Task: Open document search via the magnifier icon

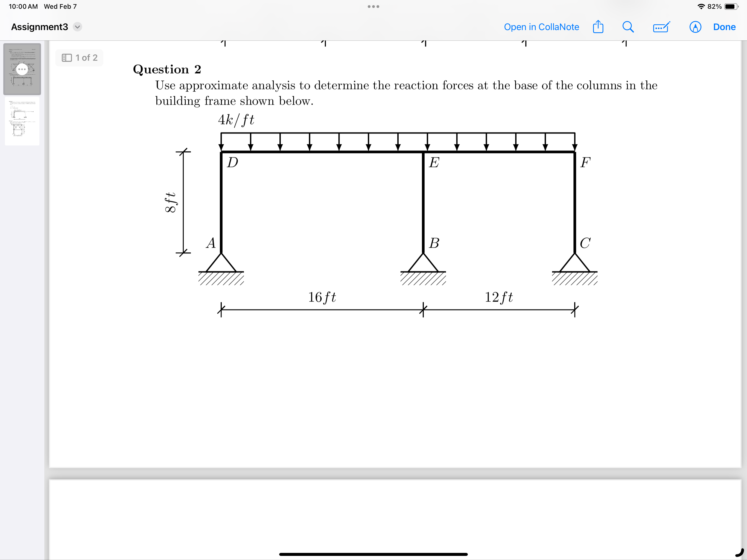Action: (x=628, y=27)
